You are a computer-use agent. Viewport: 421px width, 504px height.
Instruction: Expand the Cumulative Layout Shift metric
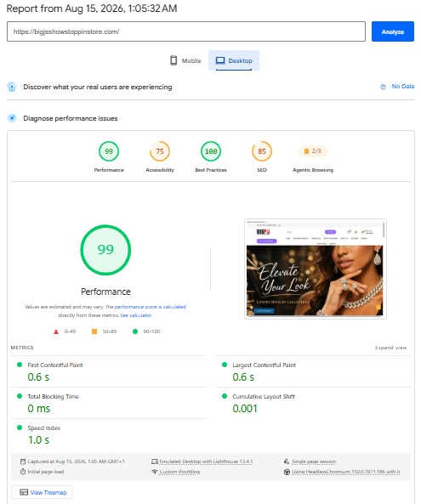tap(314, 403)
